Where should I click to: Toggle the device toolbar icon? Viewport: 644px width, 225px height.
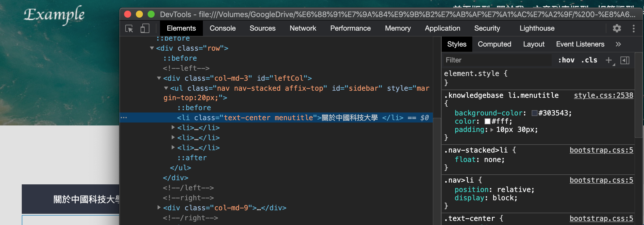pos(145,29)
